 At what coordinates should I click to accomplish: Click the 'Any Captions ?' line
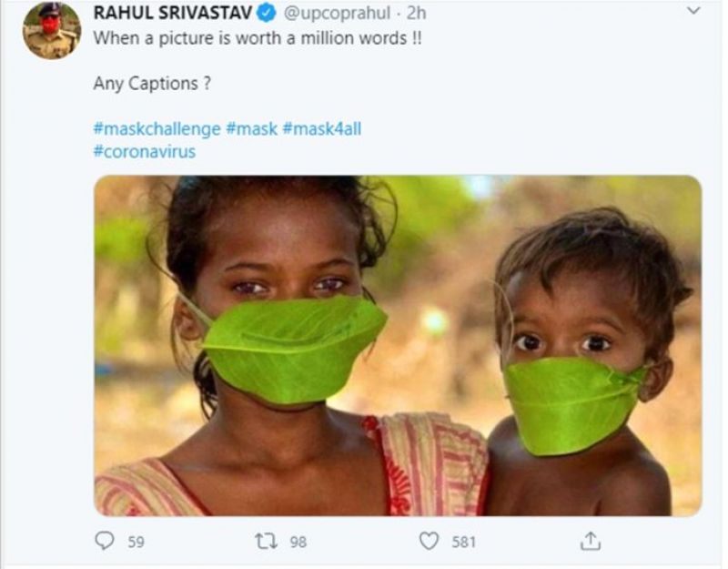tap(147, 84)
